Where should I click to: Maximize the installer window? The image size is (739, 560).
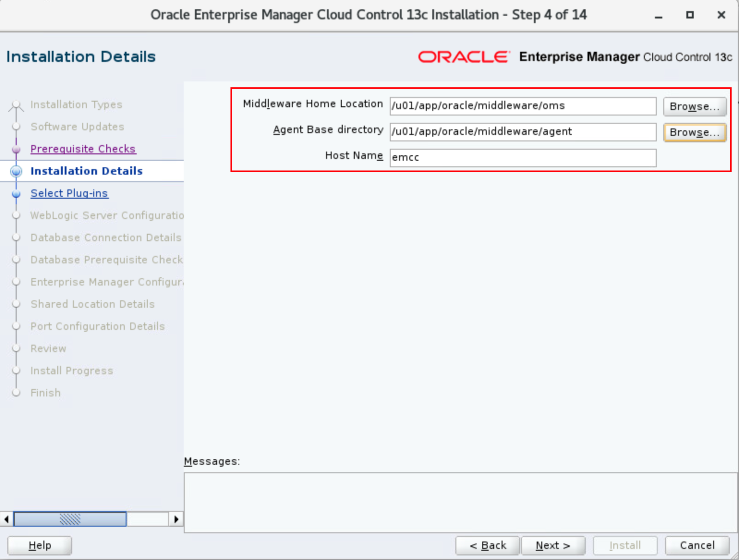point(690,15)
